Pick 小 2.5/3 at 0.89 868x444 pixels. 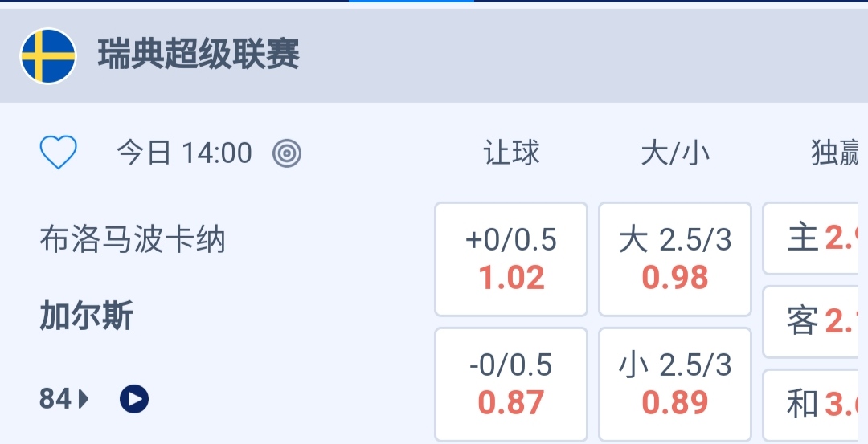[x=675, y=385]
